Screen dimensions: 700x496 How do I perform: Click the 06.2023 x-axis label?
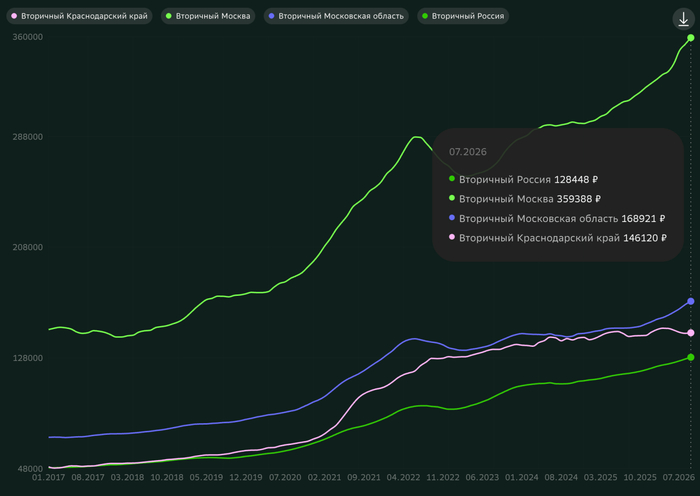[x=482, y=477]
